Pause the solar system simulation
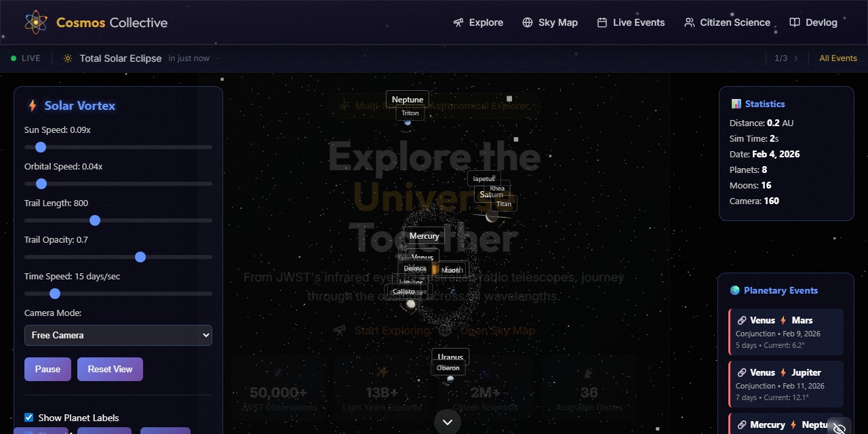 click(47, 369)
